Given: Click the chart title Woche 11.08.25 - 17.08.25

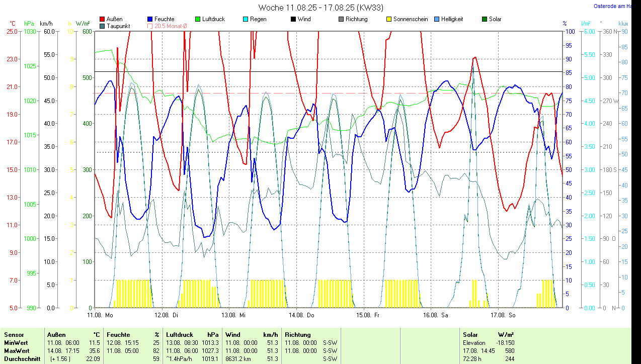Looking at the screenshot, I should [313, 8].
